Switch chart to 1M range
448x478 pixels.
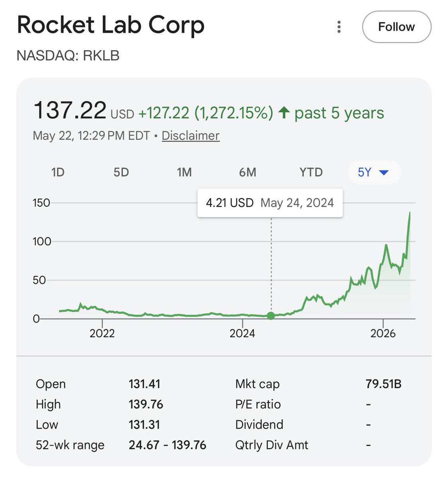coord(184,172)
